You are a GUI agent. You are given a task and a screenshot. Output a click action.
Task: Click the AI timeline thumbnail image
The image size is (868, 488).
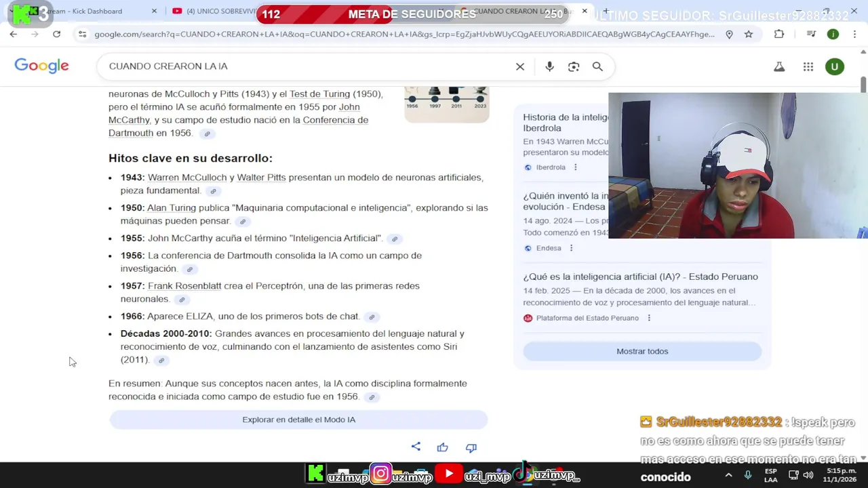(446, 104)
